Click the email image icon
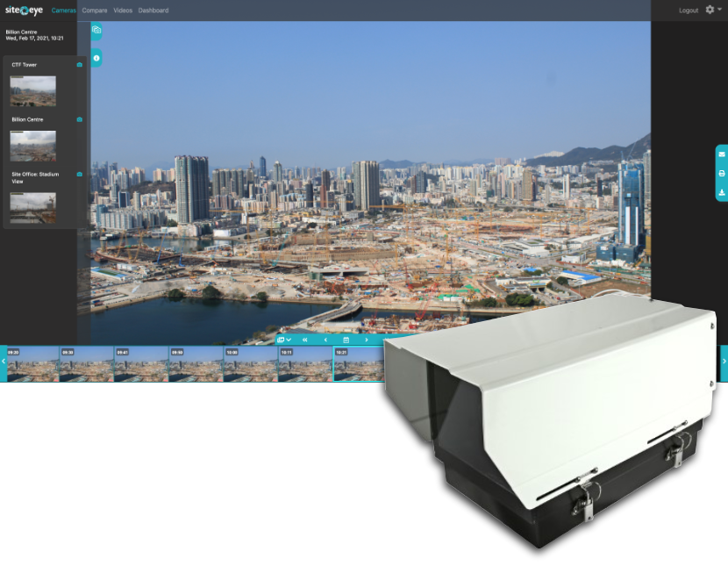The height and width of the screenshot is (566, 728). click(722, 154)
